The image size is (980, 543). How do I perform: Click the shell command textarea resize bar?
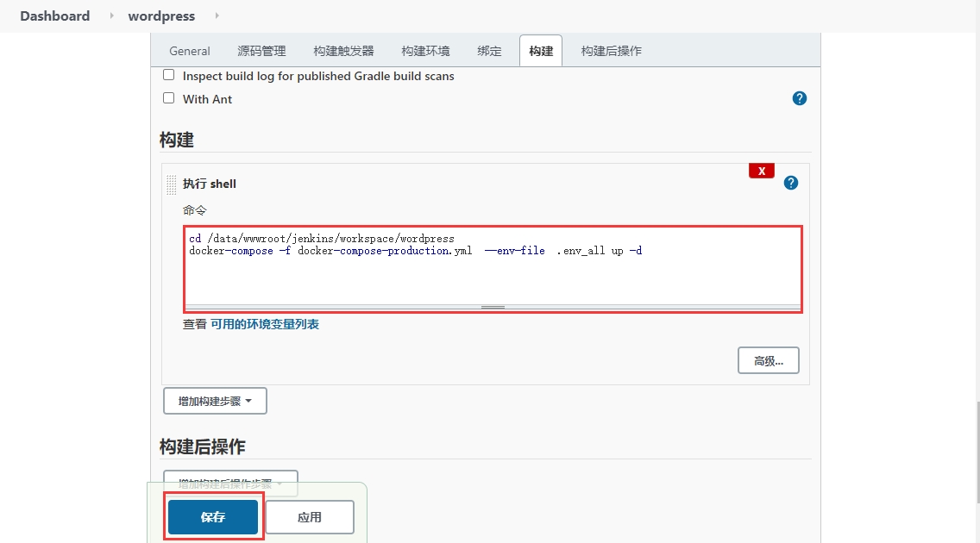pos(493,307)
